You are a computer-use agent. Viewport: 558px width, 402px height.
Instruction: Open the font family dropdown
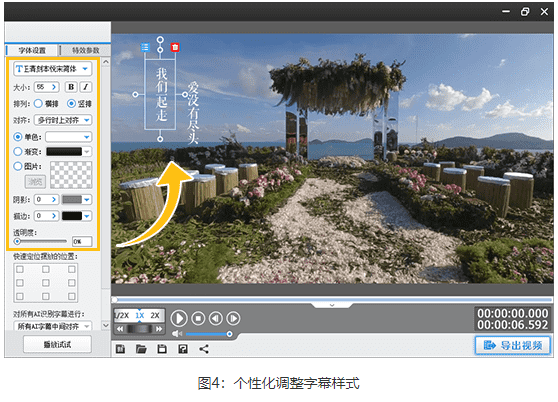(53, 69)
